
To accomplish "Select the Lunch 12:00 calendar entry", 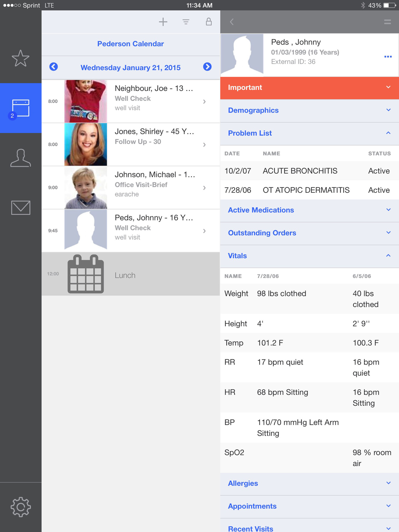I will 131,274.
